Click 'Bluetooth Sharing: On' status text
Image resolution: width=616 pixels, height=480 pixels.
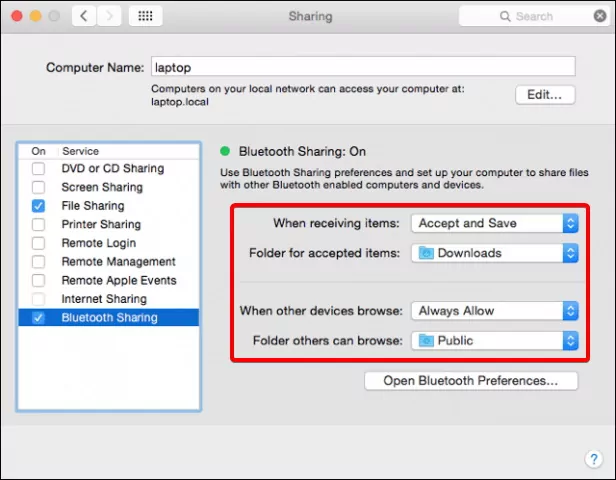[302, 151]
